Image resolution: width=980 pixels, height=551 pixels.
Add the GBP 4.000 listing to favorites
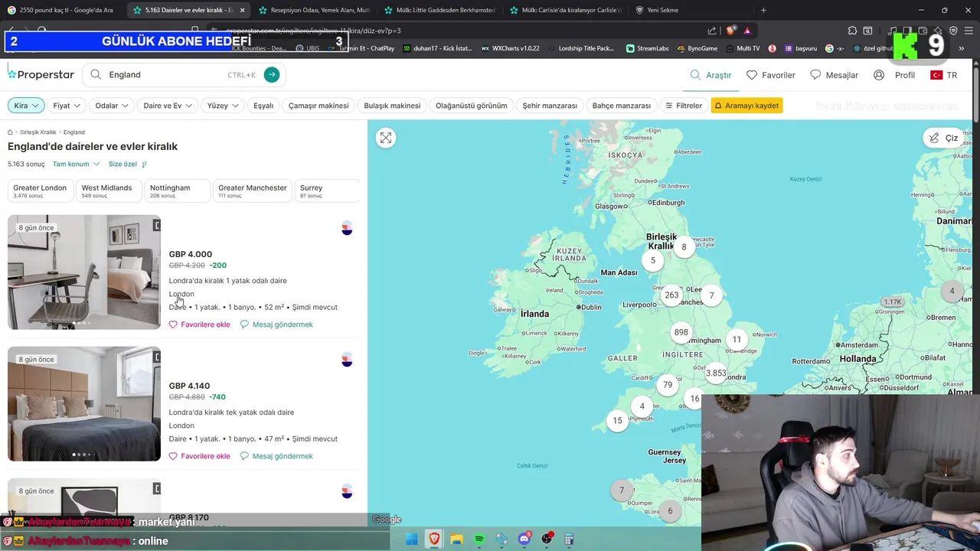pyautogui.click(x=200, y=324)
